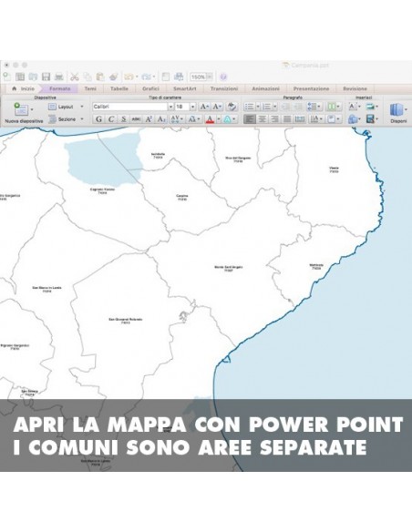
Task: Open the Temi tab
Action: 90,89
